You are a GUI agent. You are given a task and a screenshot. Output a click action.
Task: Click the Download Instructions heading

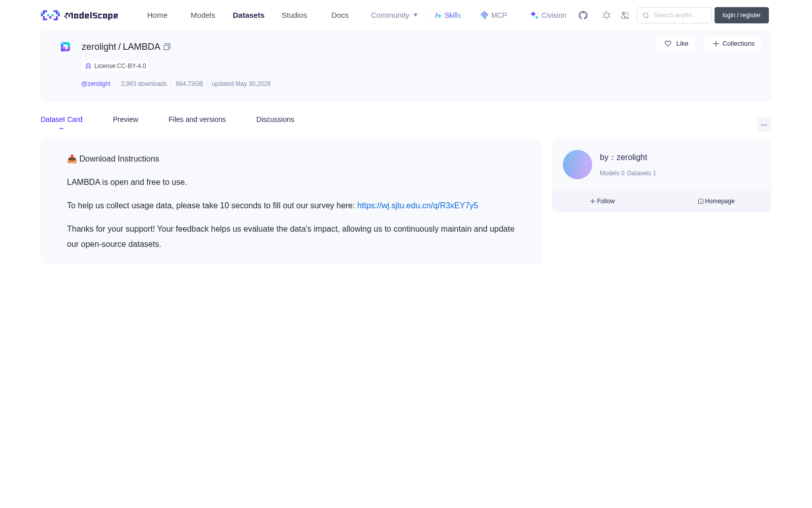[x=113, y=159]
